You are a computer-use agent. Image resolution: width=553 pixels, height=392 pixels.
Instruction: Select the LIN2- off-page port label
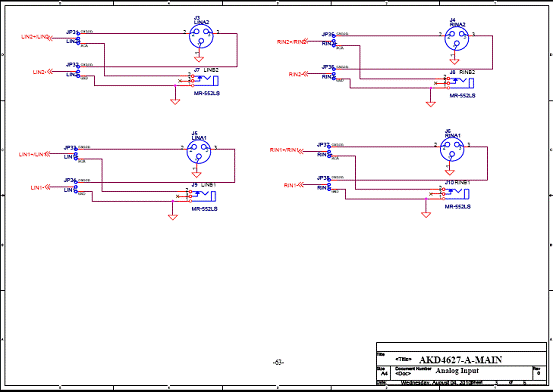pyautogui.click(x=42, y=72)
